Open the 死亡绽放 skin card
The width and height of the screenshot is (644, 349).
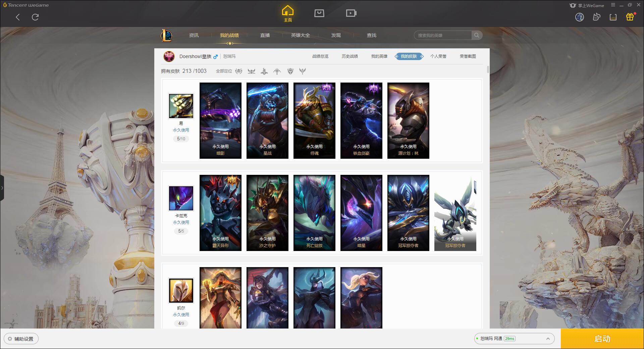pos(314,213)
